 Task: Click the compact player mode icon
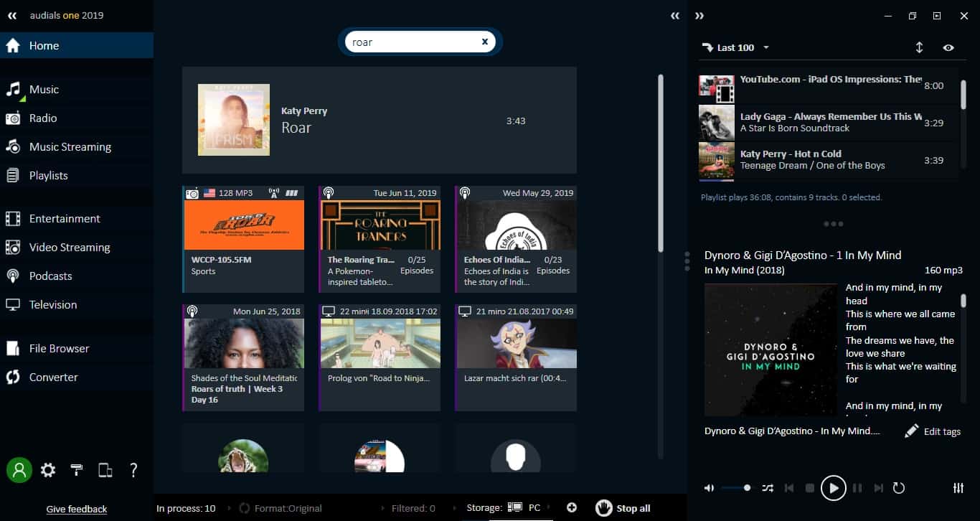pos(937,16)
